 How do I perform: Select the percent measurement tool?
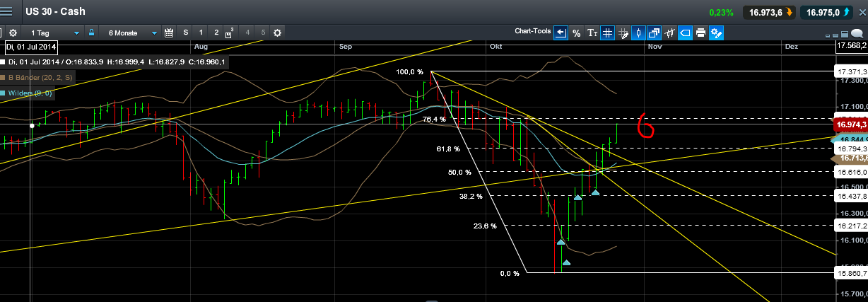point(576,33)
